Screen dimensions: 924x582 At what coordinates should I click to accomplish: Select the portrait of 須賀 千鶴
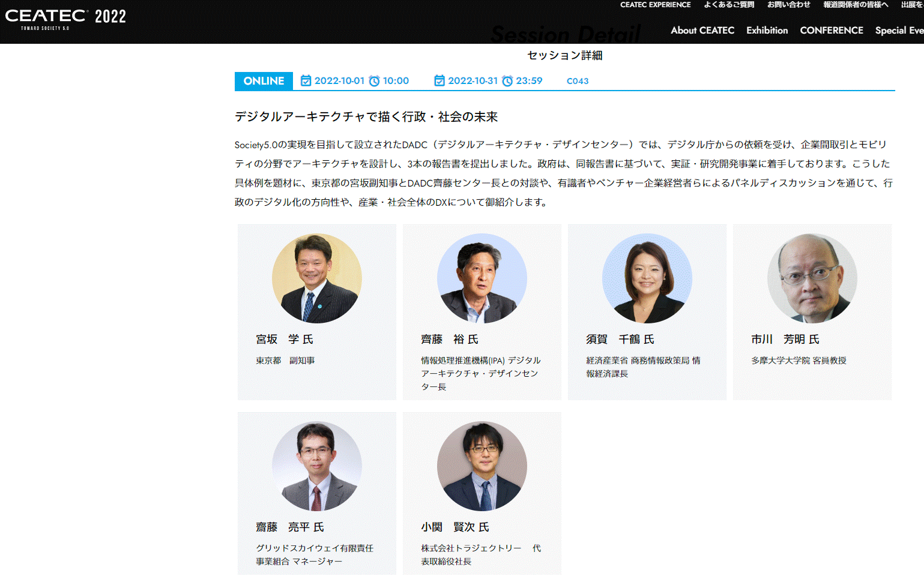[647, 278]
